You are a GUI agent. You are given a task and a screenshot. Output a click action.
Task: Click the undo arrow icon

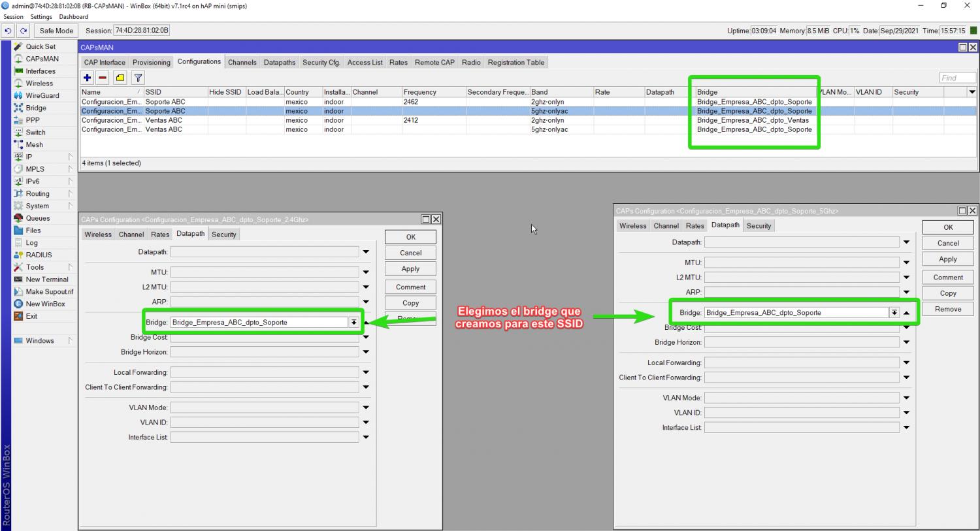(8, 31)
